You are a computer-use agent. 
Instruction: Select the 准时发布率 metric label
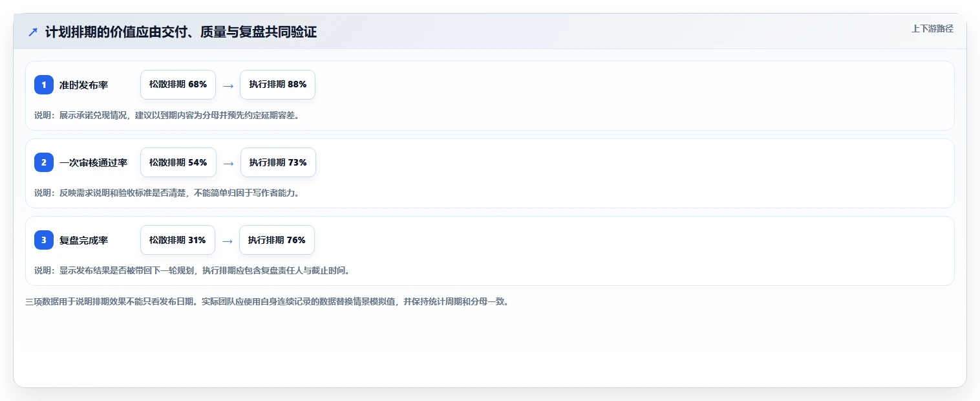84,85
